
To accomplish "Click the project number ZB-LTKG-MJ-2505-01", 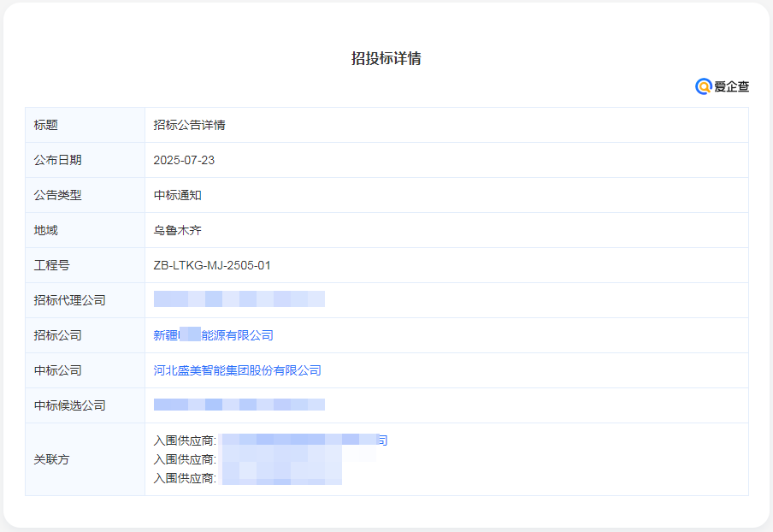I will 212,265.
